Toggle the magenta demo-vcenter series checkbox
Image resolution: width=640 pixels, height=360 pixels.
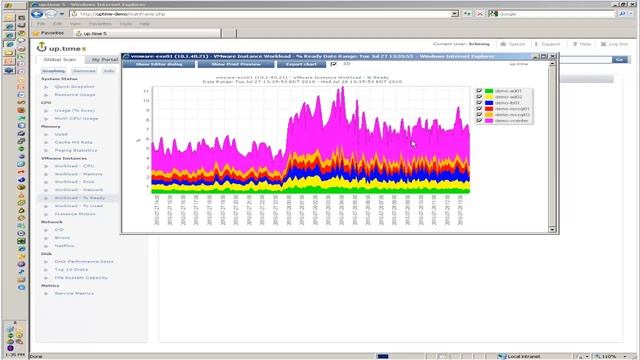click(x=479, y=121)
